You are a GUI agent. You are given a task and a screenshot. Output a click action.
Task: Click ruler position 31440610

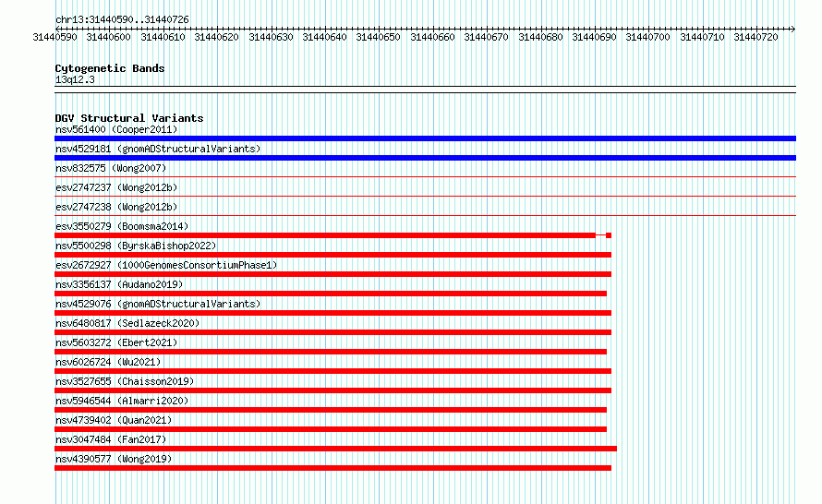(x=163, y=37)
